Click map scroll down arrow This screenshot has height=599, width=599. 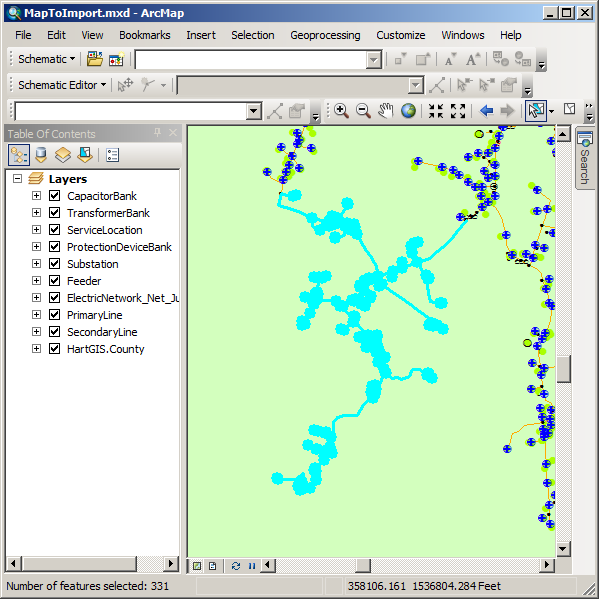[563, 549]
